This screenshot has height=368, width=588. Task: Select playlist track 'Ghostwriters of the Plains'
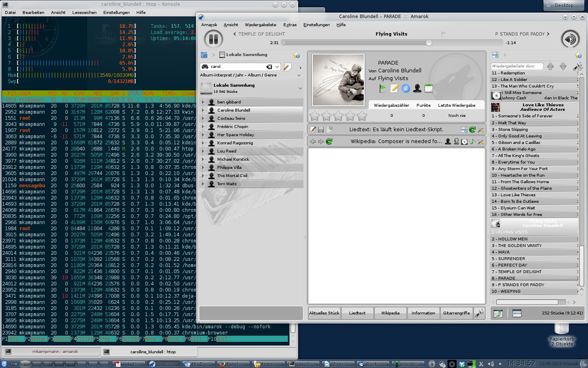click(534, 188)
